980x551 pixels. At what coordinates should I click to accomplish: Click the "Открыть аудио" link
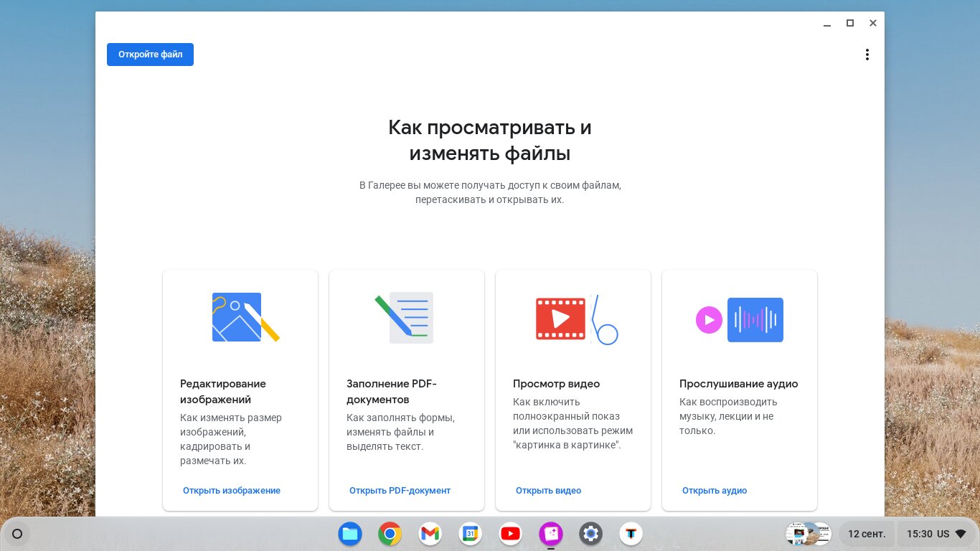[x=715, y=491]
